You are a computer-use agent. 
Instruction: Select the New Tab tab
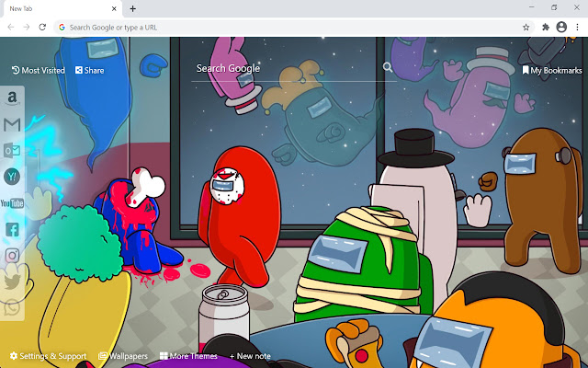[62, 8]
